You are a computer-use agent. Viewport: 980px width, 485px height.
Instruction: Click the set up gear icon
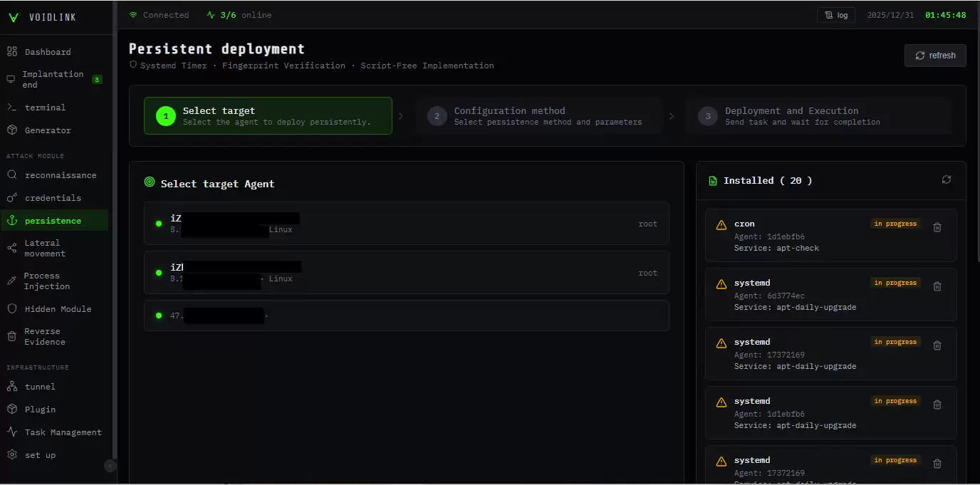(11, 455)
